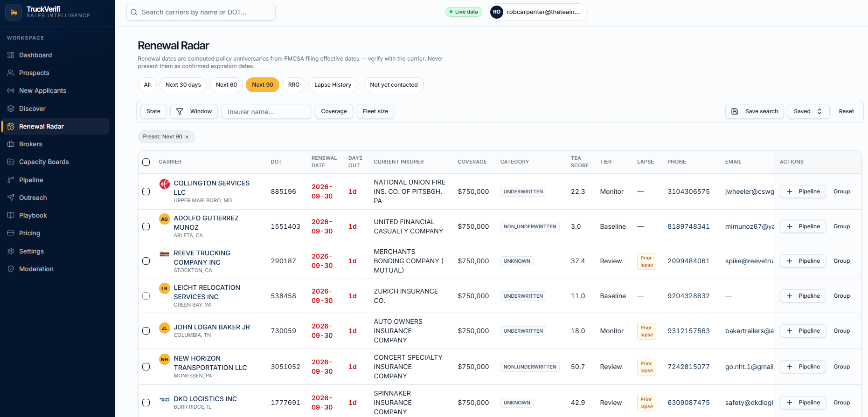Select the COLLINGTON SERVICES LLC row checkbox
The width and height of the screenshot is (868, 417).
pos(146,191)
